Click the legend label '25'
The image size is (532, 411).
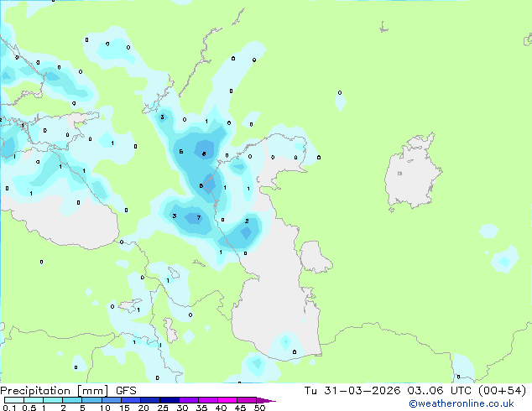[x=163, y=408]
